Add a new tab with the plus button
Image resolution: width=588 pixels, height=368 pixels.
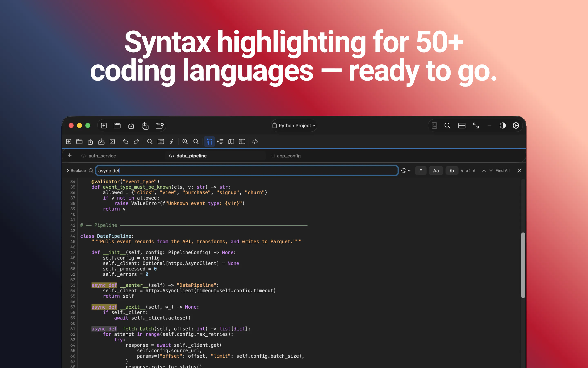[x=69, y=155]
